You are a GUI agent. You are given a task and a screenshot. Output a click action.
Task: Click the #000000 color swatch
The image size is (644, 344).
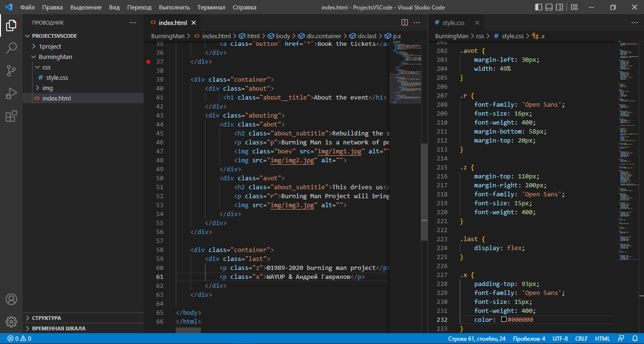tap(504, 320)
